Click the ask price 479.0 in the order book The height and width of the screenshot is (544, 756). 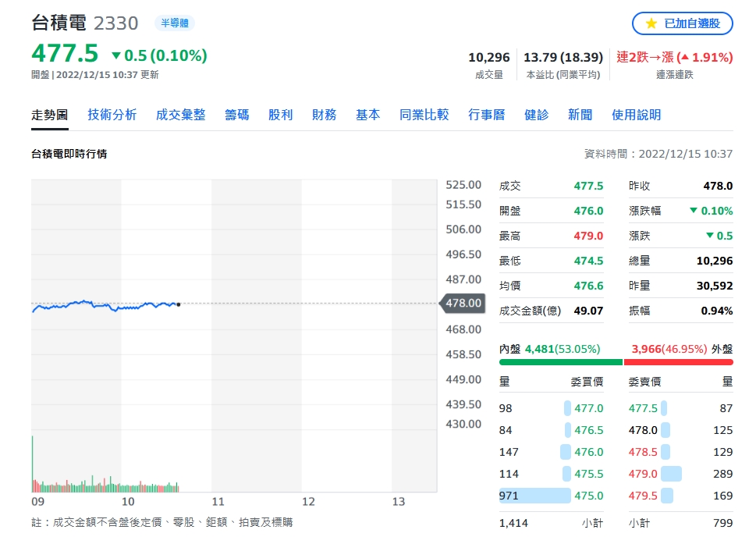click(x=643, y=474)
